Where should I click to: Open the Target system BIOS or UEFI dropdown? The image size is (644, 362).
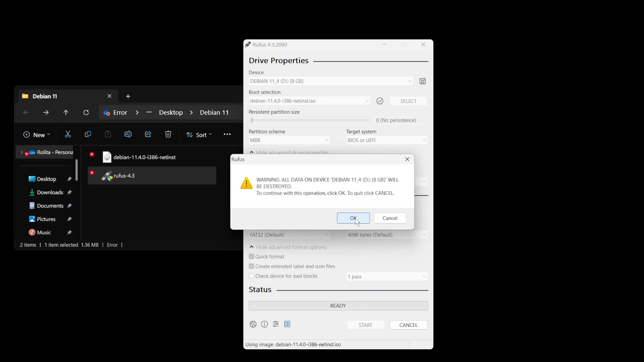click(x=387, y=140)
